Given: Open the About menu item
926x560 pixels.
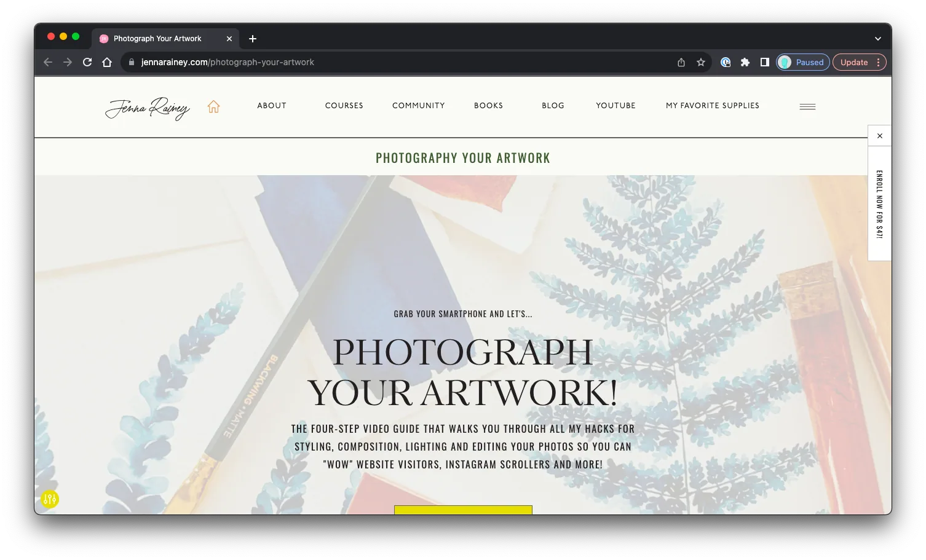Looking at the screenshot, I should (272, 106).
